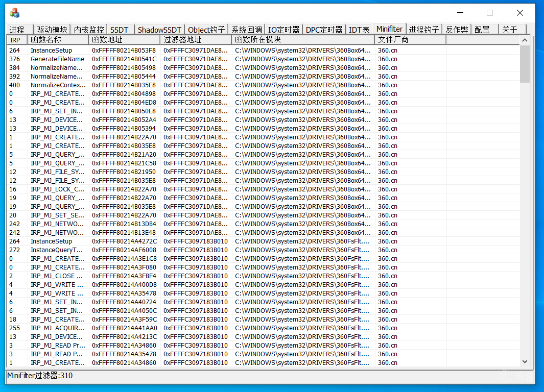Select row with address 0xFFFFF80214B05498
Image resolution: width=544 pixels, height=392 pixels.
263,67
